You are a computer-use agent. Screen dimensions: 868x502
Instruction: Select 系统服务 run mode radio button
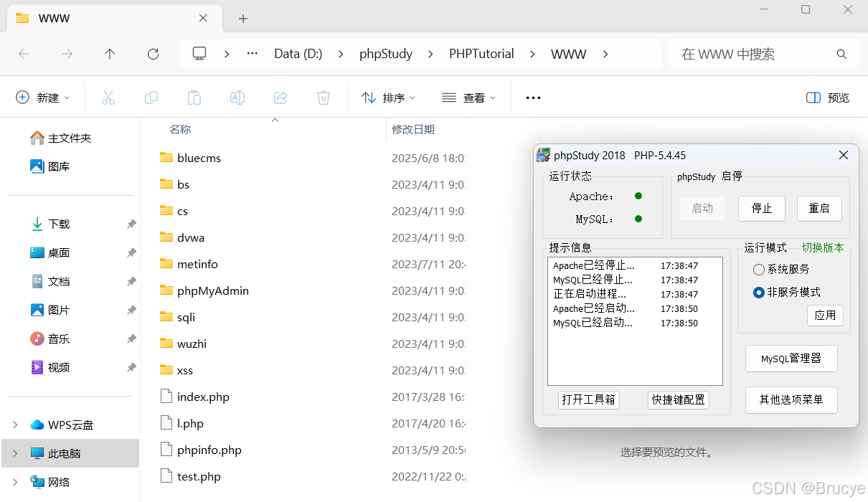pyautogui.click(x=758, y=270)
